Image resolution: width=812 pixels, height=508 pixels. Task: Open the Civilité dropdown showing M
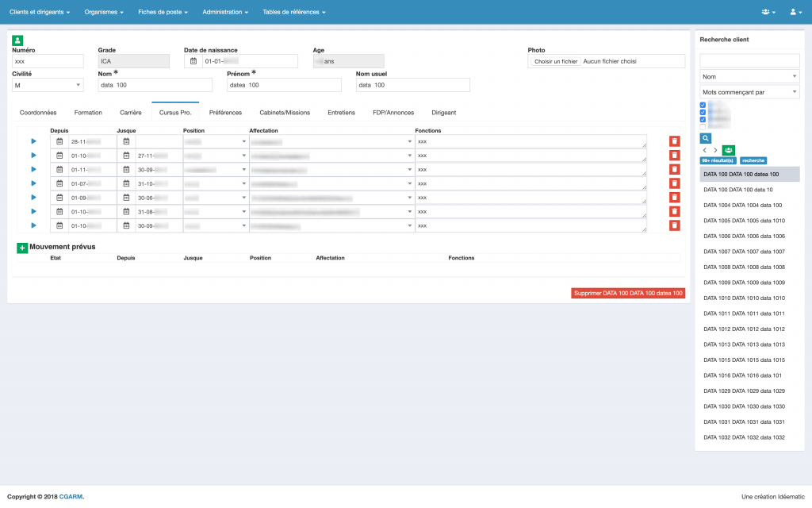48,85
